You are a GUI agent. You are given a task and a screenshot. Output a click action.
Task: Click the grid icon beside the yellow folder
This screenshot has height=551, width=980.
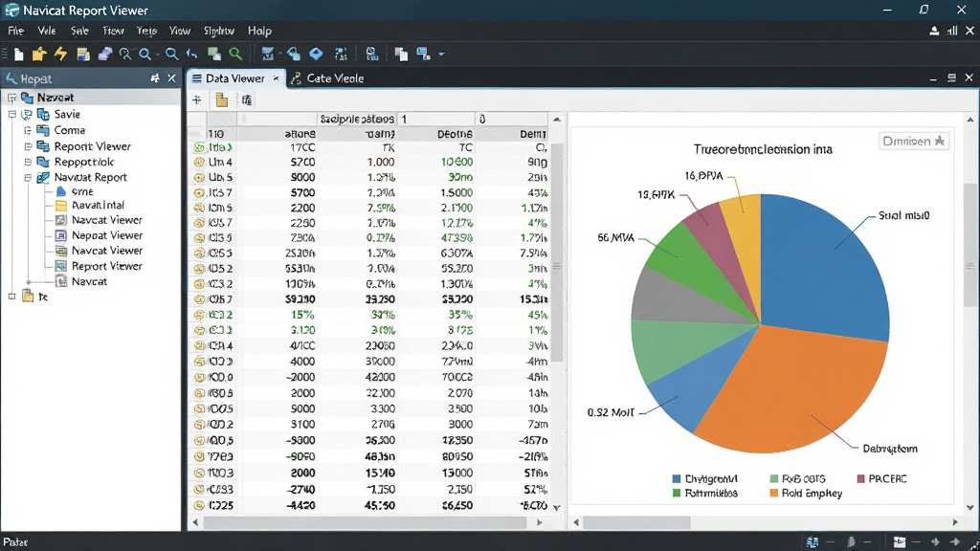point(247,99)
